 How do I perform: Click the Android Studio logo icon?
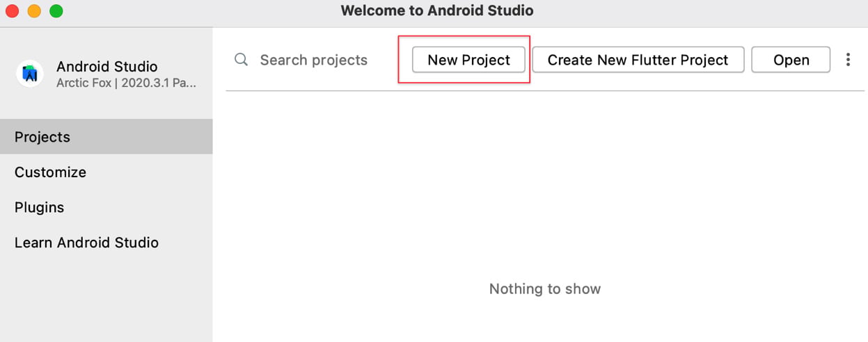coord(30,74)
